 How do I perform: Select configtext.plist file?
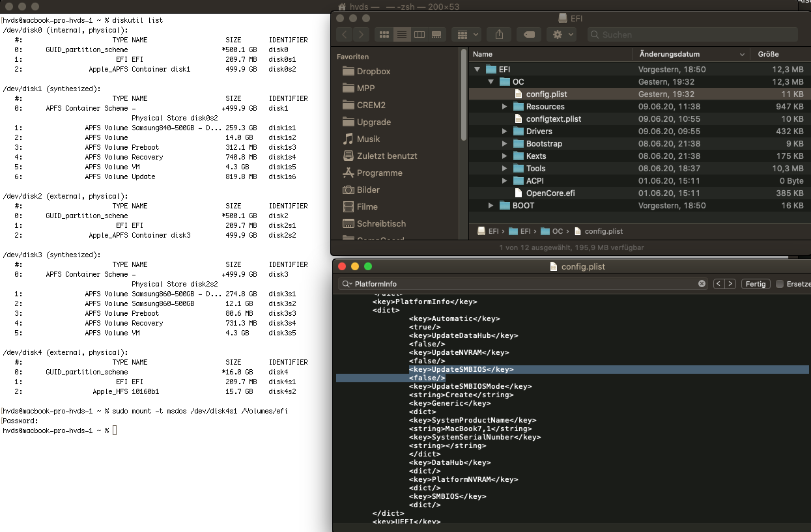coord(639,119)
